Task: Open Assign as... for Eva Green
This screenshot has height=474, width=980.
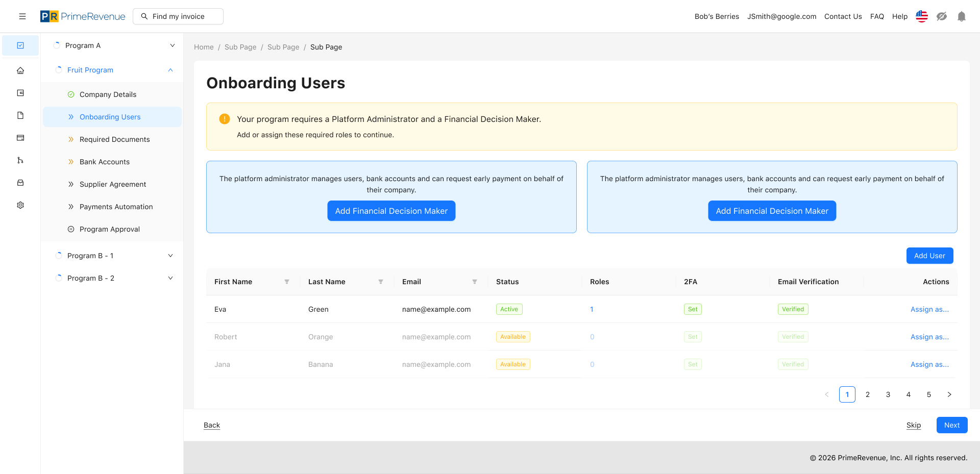Action: pyautogui.click(x=929, y=309)
